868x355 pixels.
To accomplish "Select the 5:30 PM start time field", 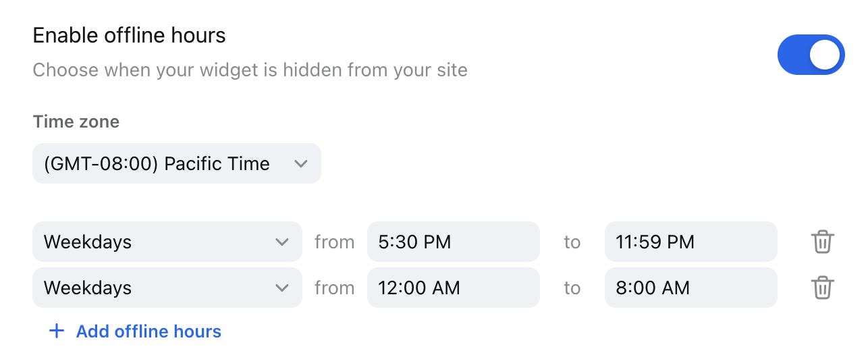I will (x=454, y=242).
